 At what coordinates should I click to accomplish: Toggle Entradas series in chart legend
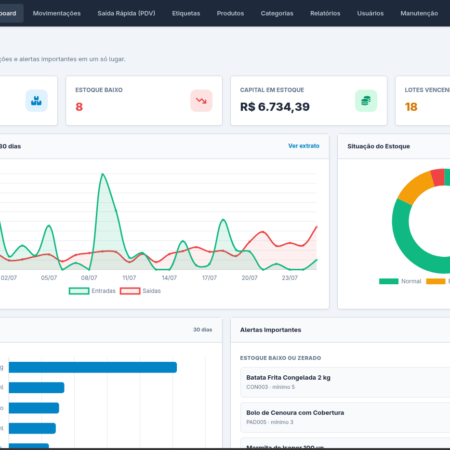point(92,291)
